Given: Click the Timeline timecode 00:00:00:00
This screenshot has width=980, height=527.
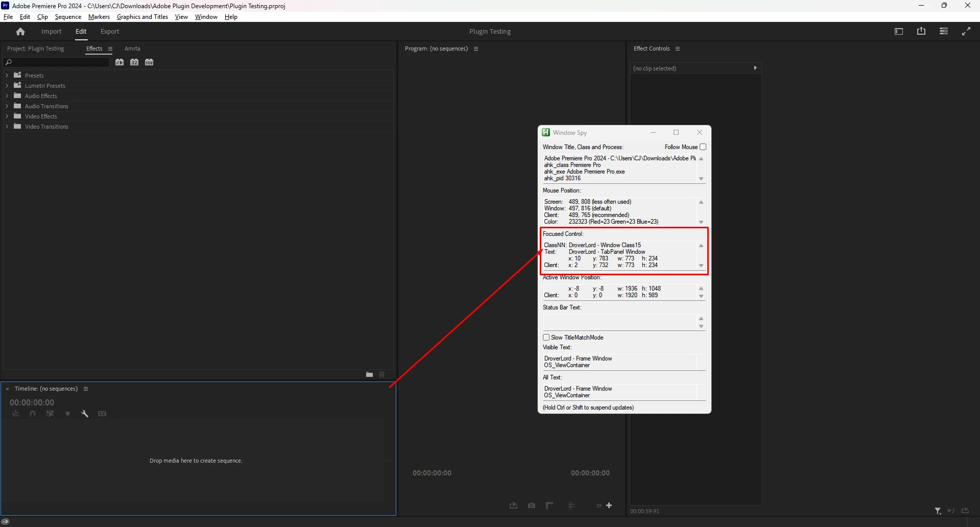Looking at the screenshot, I should (x=32, y=402).
